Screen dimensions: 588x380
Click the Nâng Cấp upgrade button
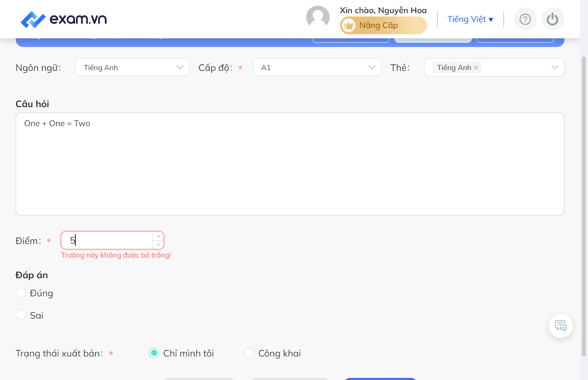point(383,26)
